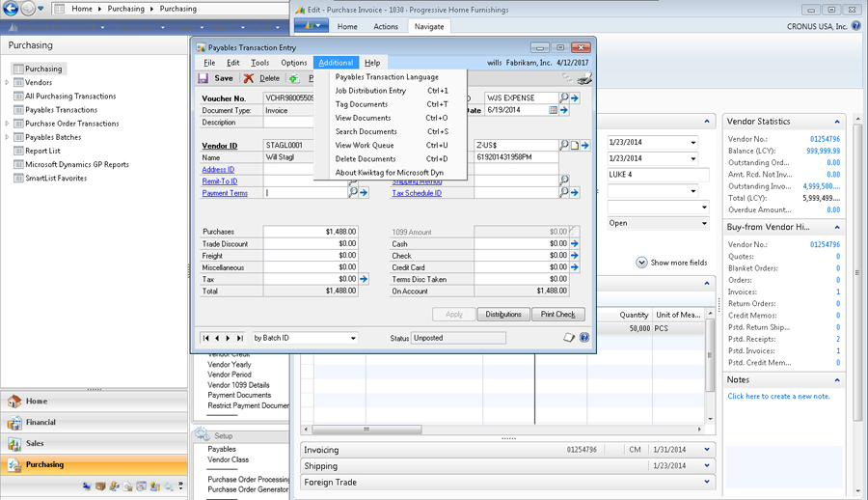This screenshot has height=500, width=868.
Task: Select Tag Documents menu item
Action: 391,104
